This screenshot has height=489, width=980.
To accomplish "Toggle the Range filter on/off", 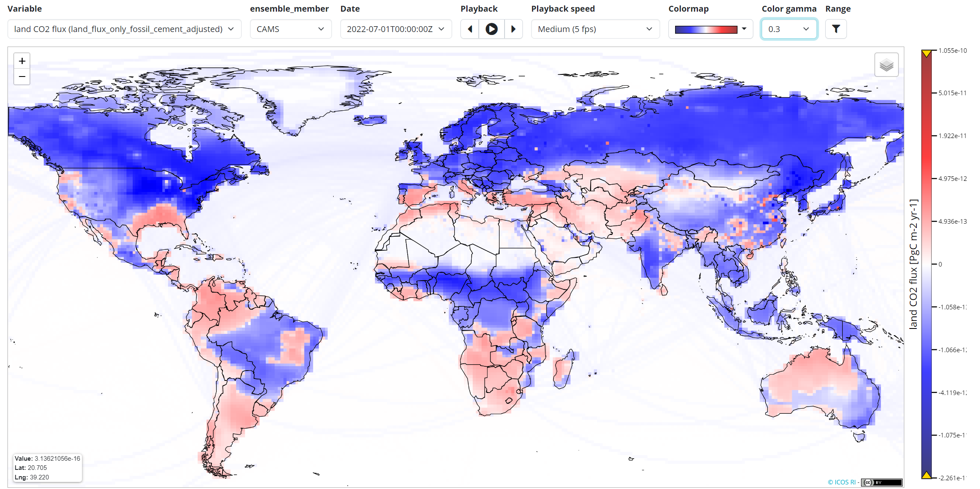I will coord(836,28).
